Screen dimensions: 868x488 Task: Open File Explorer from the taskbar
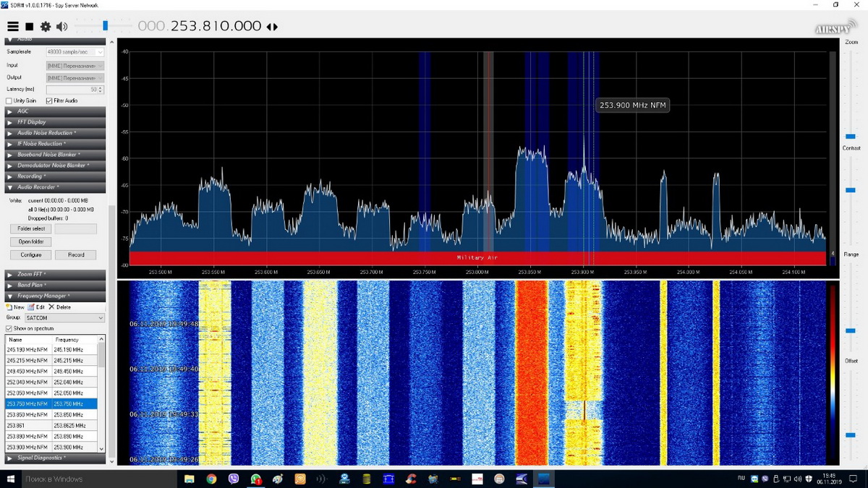[190, 479]
